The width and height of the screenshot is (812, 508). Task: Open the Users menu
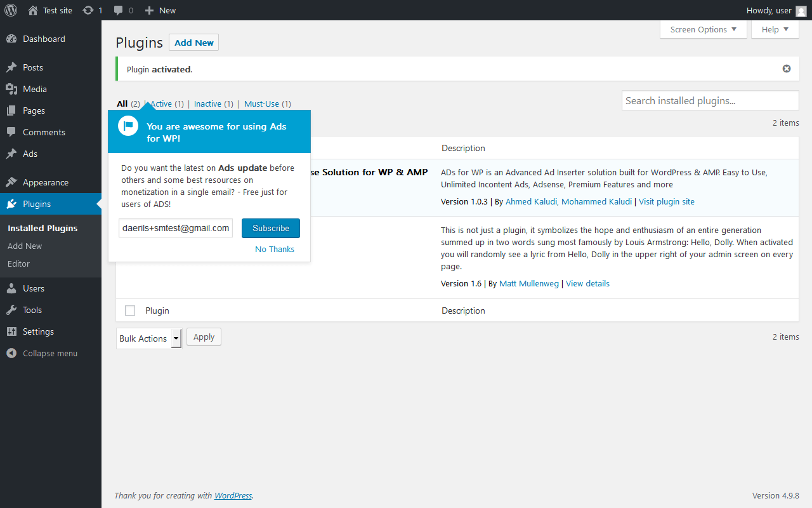coord(34,288)
